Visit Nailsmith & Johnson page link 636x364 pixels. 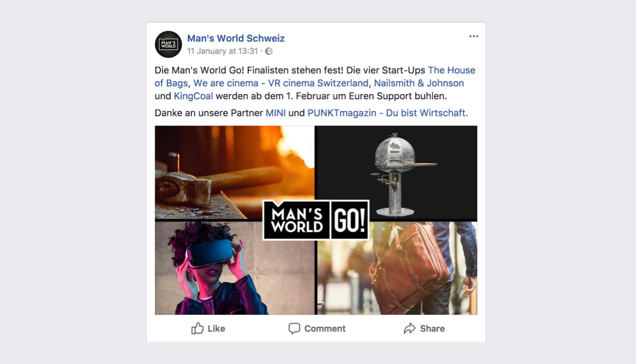[x=419, y=83]
